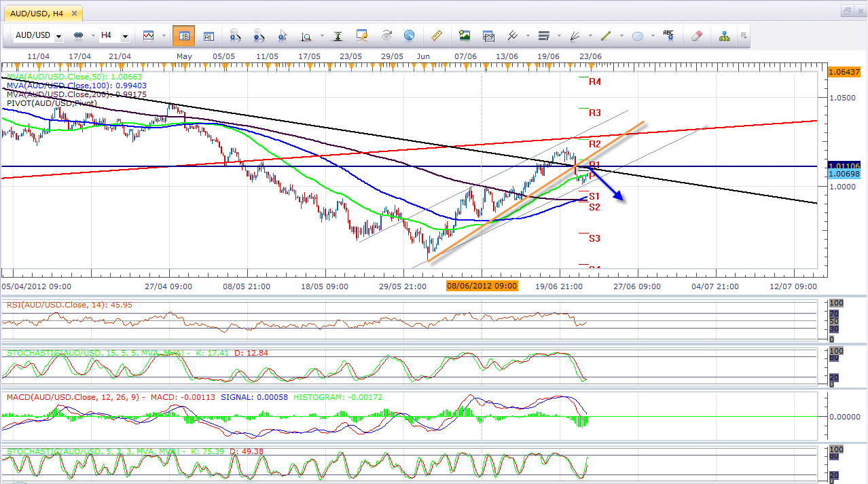Viewport: 868px width, 484px height.
Task: Click the MVA 100 indicator label 0.99403
Action: pos(77,86)
